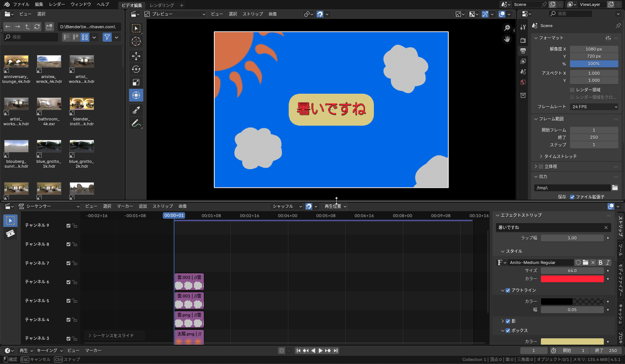
Task: Open the プレビュー display mode dropdown
Action: coord(175,14)
